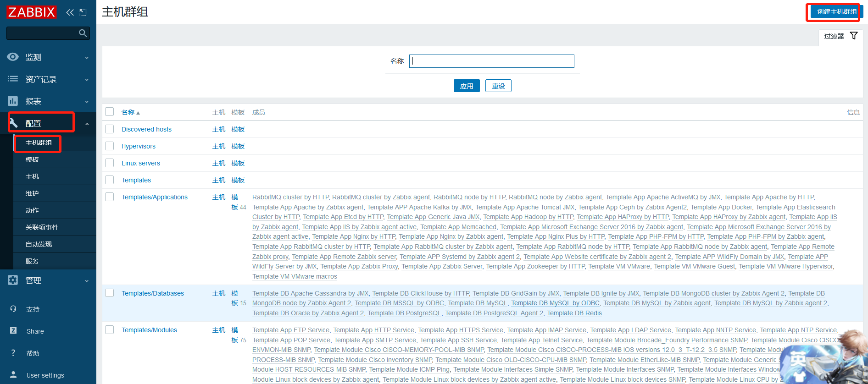
Task: Expand the 资产记录 menu chevron
Action: tap(87, 80)
